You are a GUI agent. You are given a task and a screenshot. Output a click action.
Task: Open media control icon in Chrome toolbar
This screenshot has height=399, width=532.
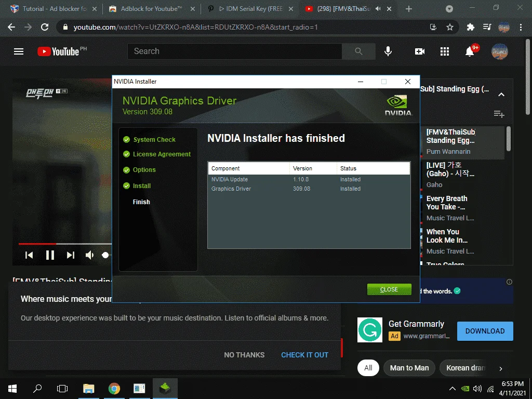coord(487,27)
